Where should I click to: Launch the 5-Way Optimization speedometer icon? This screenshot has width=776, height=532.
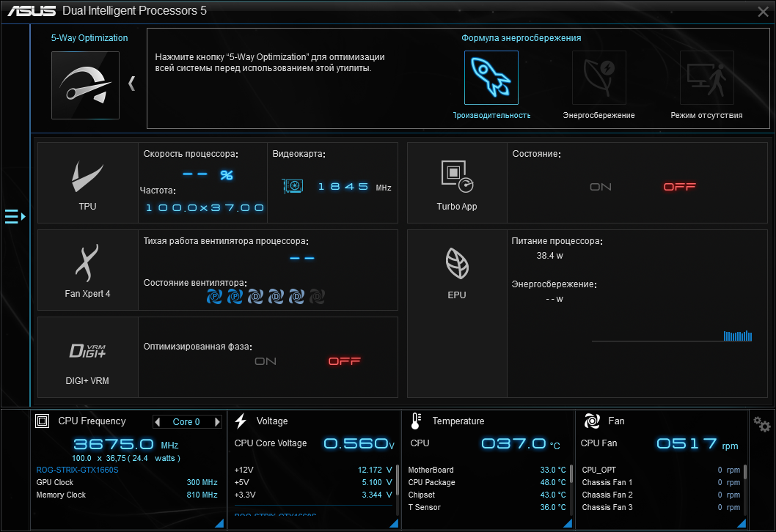coord(85,85)
